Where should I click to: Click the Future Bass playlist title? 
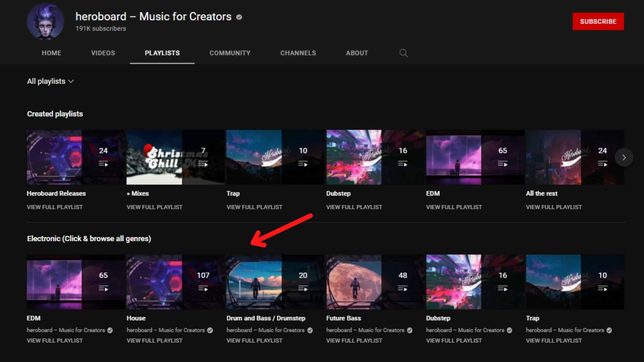[343, 318]
